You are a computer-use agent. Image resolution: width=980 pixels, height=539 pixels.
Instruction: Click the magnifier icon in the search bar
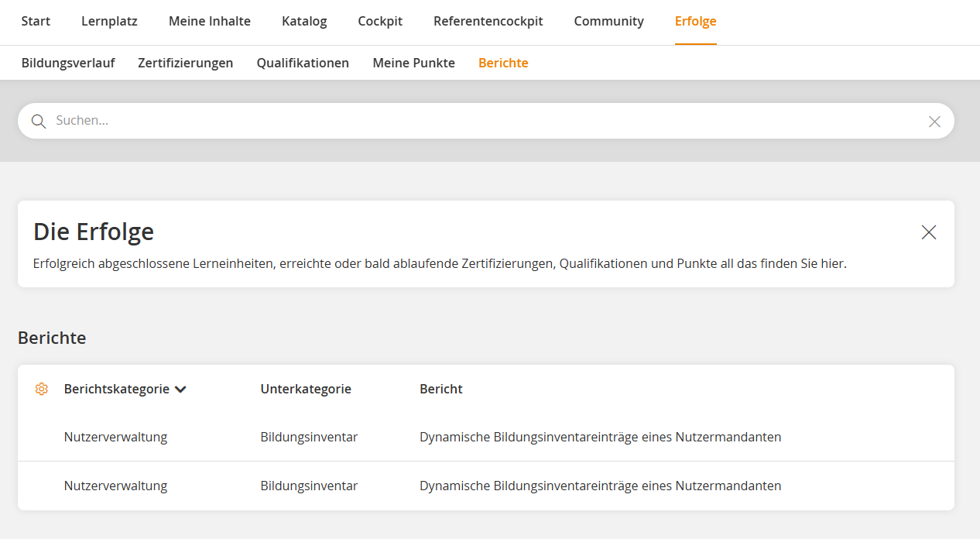pos(39,122)
